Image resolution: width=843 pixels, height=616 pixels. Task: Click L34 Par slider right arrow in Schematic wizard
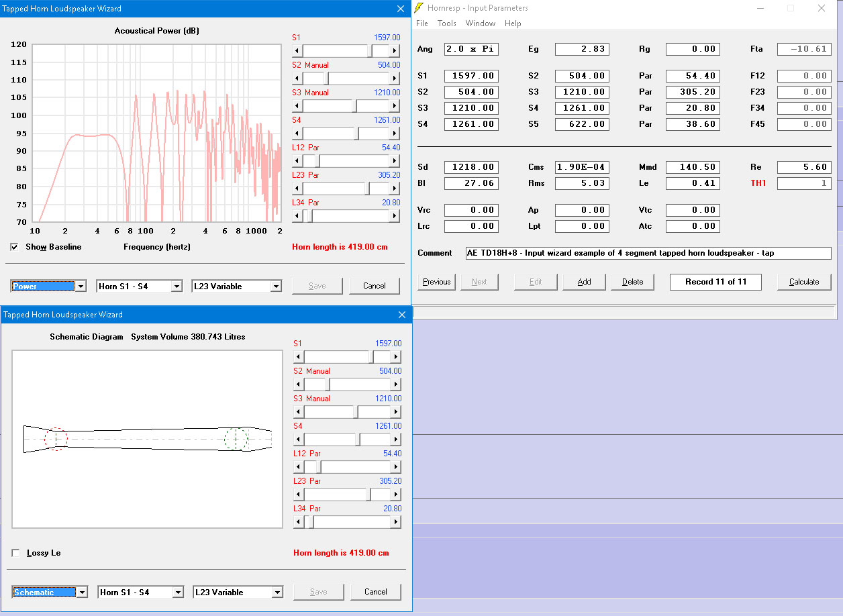coord(396,522)
